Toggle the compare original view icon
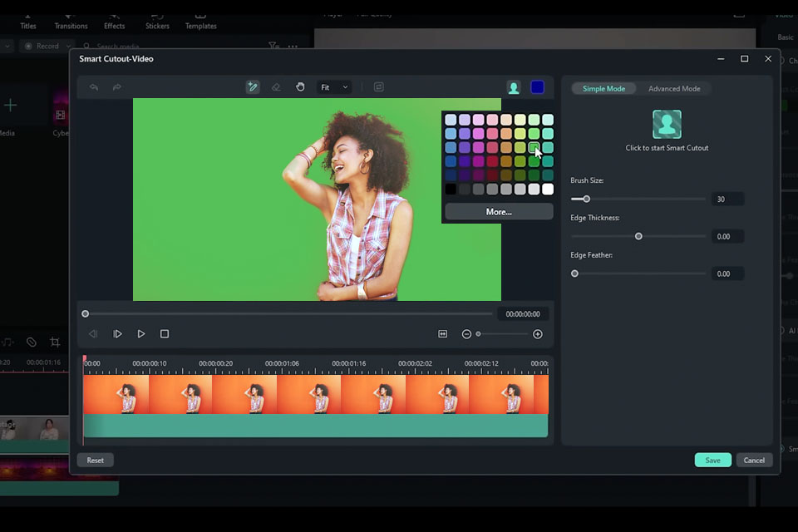 (378, 87)
